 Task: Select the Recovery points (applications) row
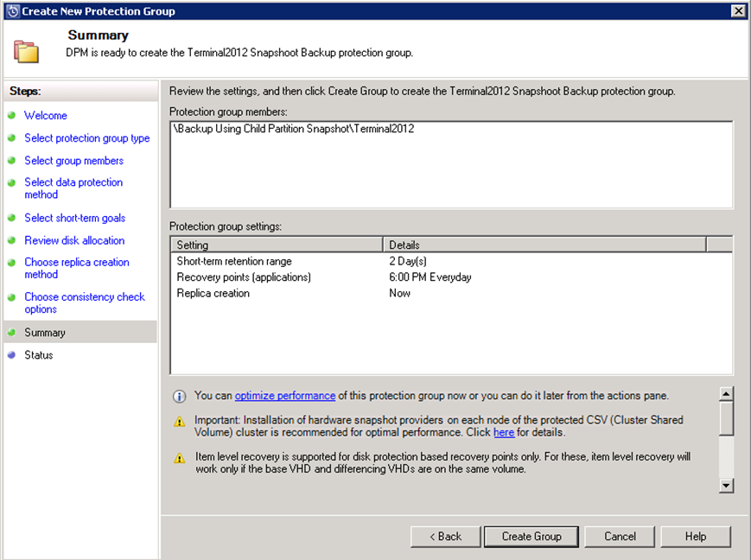(451, 277)
